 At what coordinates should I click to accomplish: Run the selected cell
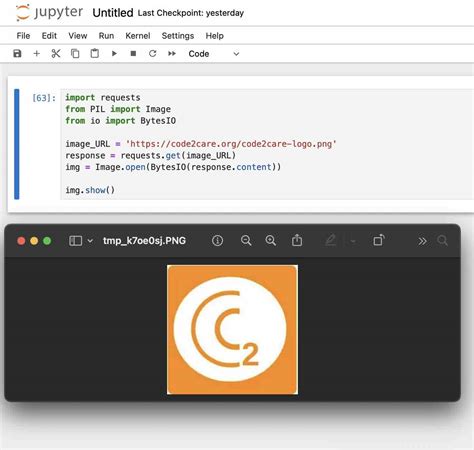[x=114, y=53]
